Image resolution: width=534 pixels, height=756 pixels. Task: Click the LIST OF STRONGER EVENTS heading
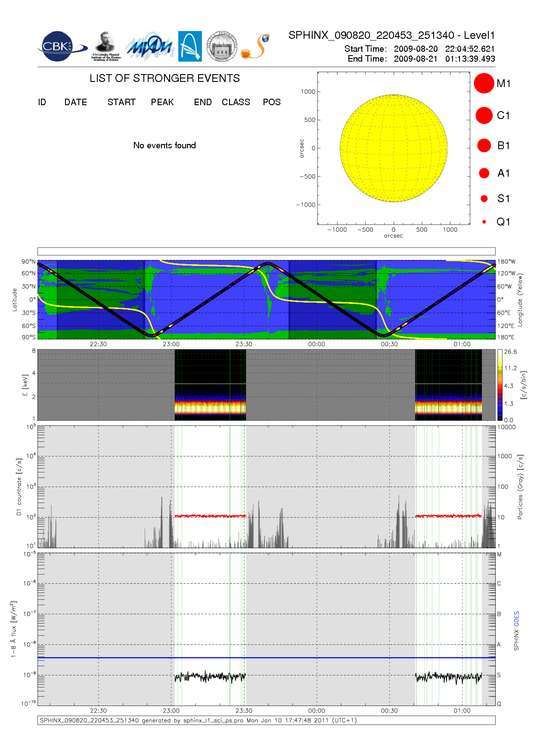pos(165,78)
